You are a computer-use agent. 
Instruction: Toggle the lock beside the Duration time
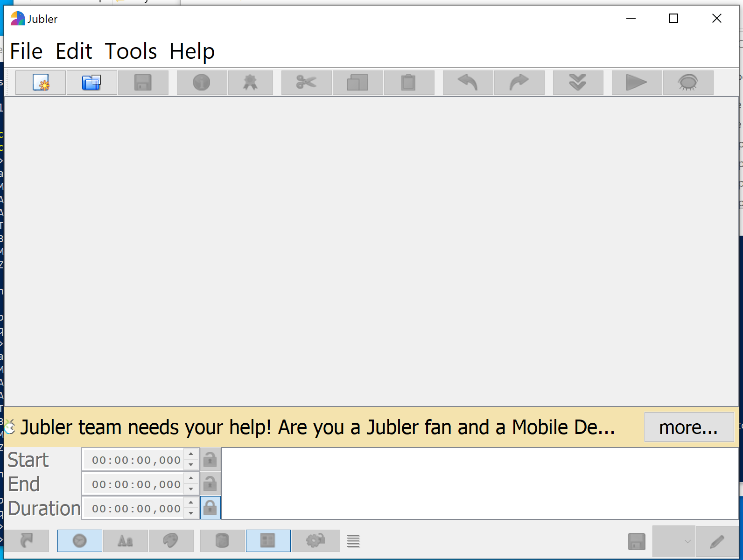(210, 508)
